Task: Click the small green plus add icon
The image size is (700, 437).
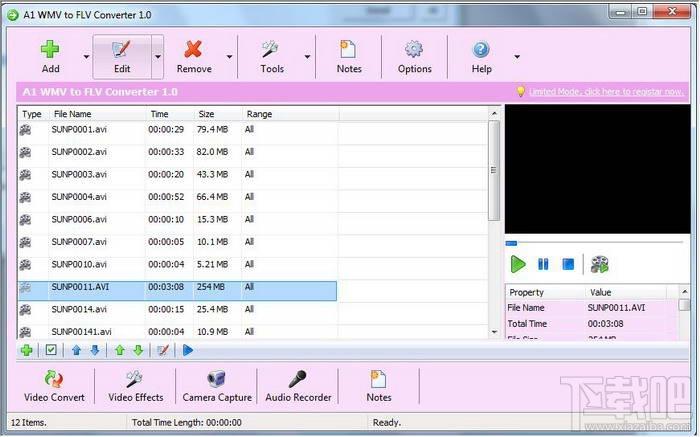Action: pos(27,350)
